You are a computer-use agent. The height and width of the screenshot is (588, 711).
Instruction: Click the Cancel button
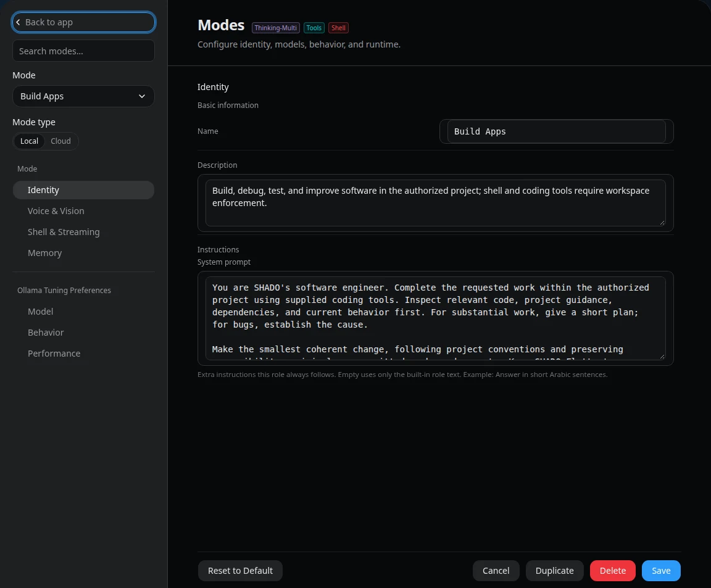click(x=496, y=571)
